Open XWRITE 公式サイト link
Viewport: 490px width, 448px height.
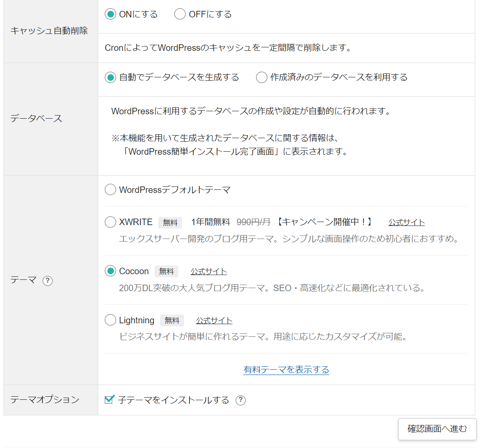pyautogui.click(x=407, y=222)
